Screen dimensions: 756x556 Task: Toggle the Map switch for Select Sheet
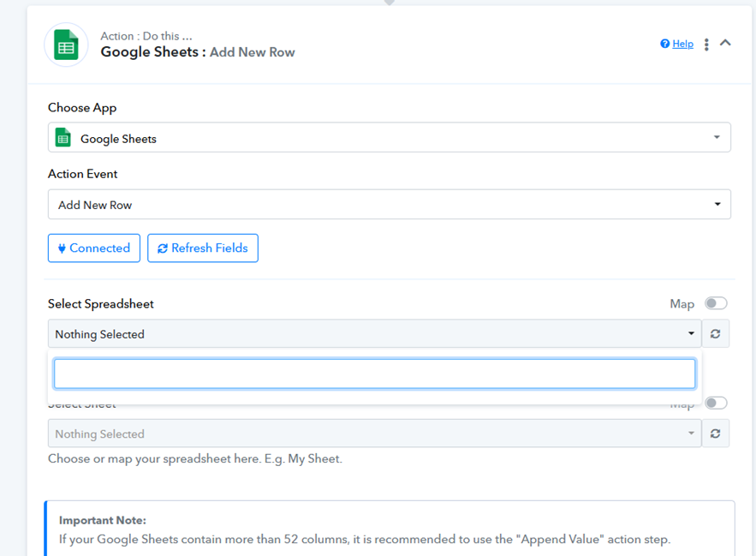coord(716,403)
